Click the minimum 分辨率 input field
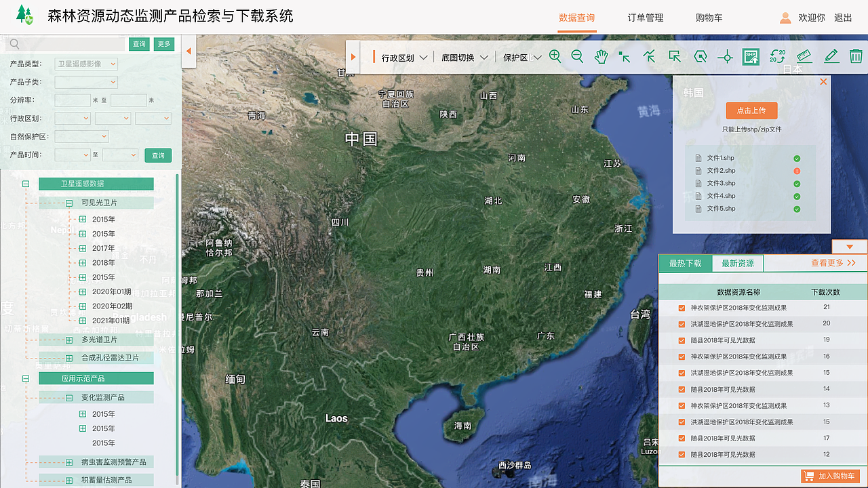 [x=73, y=100]
